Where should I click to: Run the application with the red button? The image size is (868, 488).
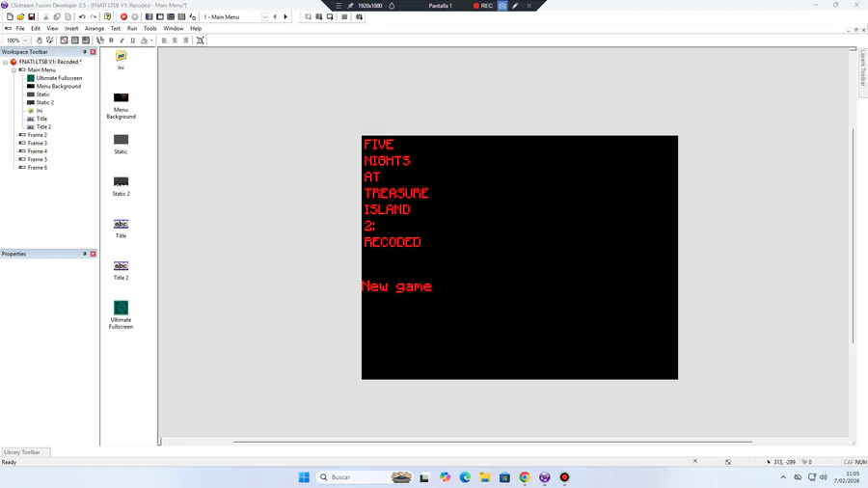point(124,17)
